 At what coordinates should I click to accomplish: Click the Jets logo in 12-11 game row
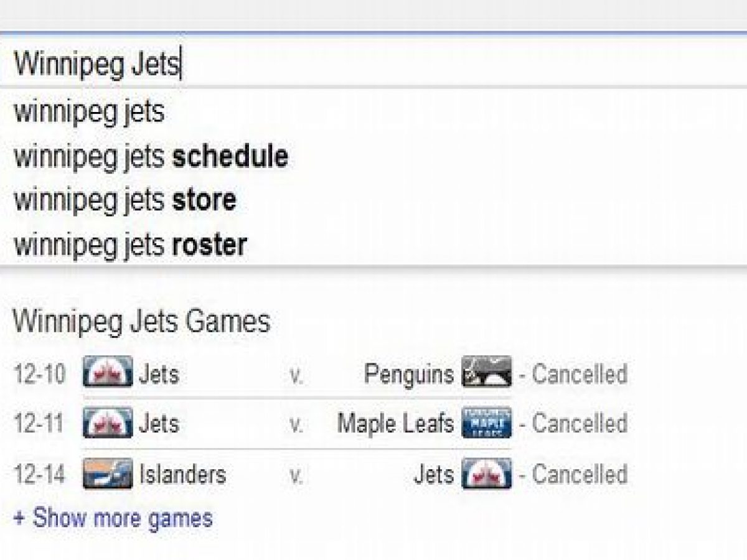coord(107,423)
